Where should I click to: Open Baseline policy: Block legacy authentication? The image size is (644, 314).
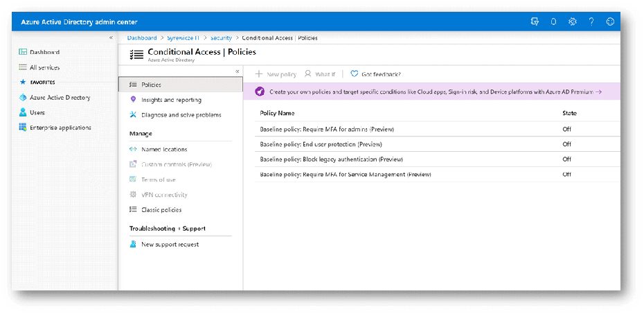pos(332,159)
